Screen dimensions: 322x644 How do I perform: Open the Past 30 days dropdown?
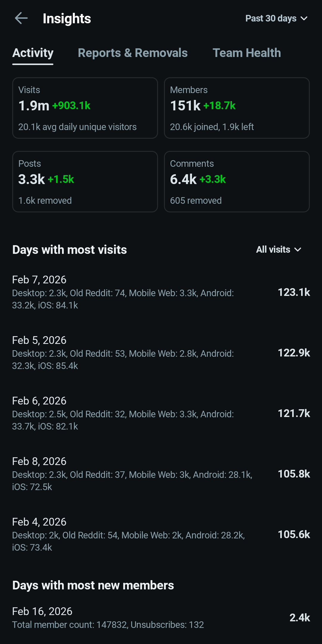[x=276, y=18]
